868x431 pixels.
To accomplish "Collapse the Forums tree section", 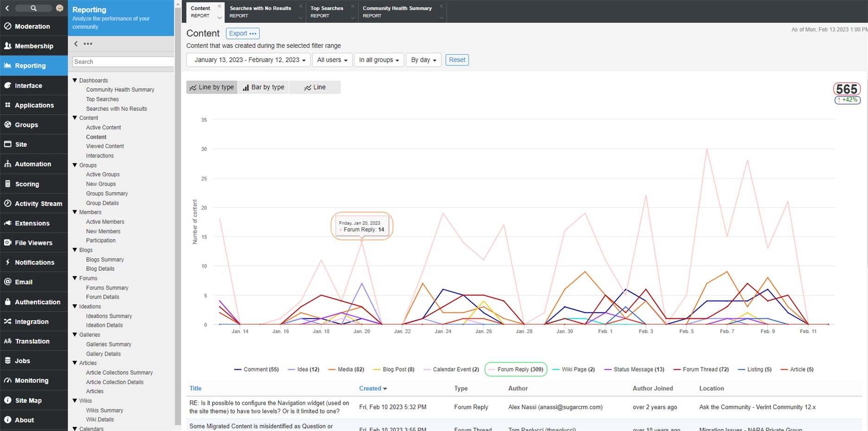I will point(75,278).
